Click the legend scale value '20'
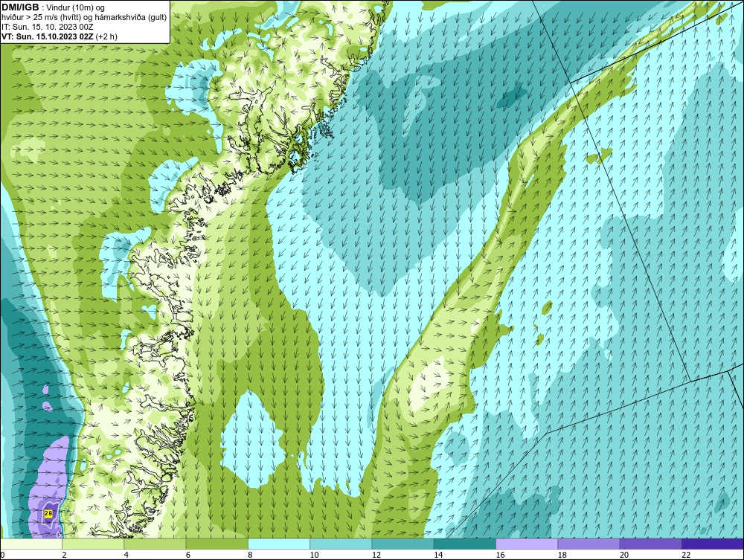This screenshot has height=560, width=744. 624,556
